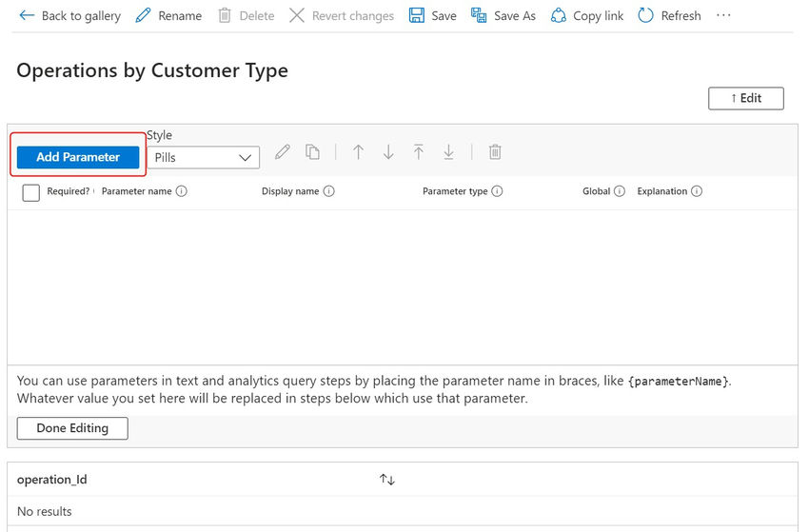Click the move-to-bottom arrow icon
809x532 pixels.
[449, 151]
